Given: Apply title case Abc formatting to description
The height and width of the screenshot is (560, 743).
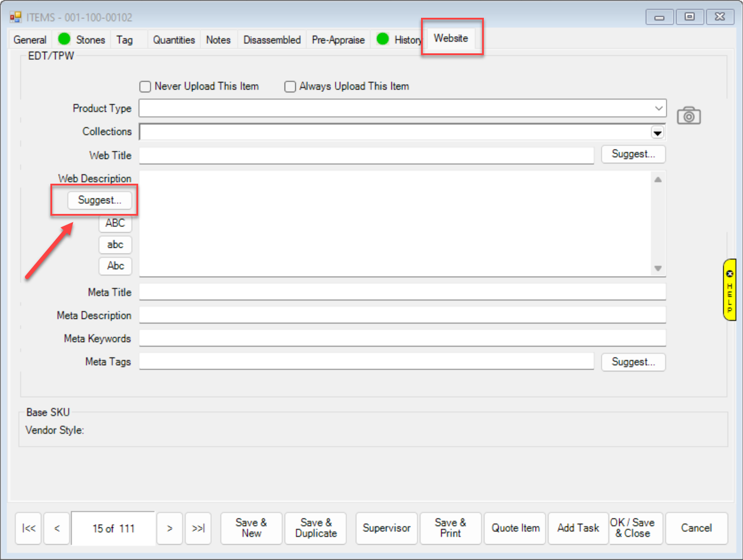Looking at the screenshot, I should pyautogui.click(x=115, y=266).
